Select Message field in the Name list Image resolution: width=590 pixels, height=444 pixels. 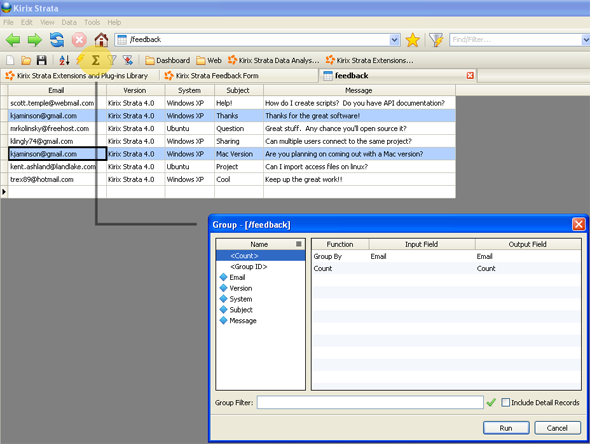260,321
